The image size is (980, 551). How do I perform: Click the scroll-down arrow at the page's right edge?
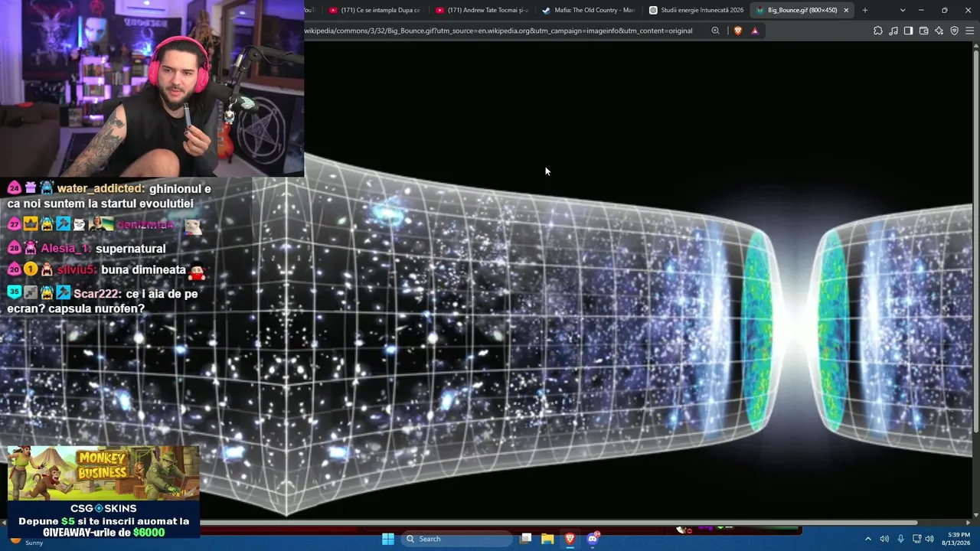(x=975, y=514)
